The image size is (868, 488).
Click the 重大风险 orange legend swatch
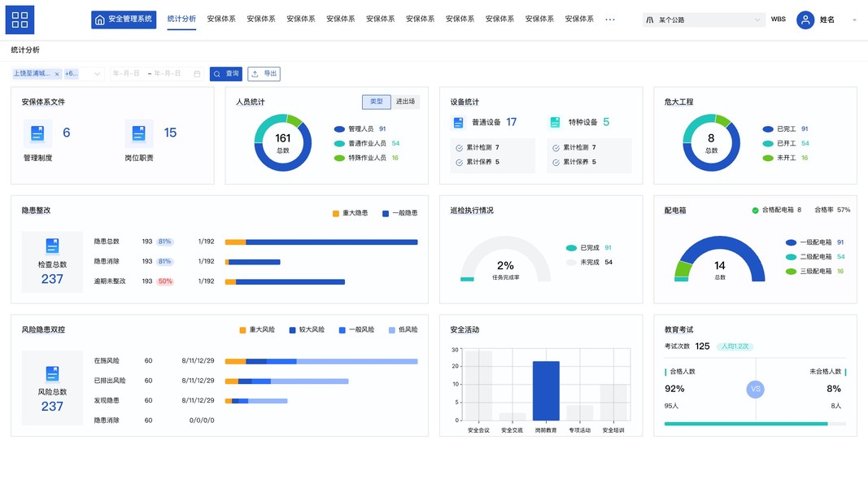(x=242, y=330)
